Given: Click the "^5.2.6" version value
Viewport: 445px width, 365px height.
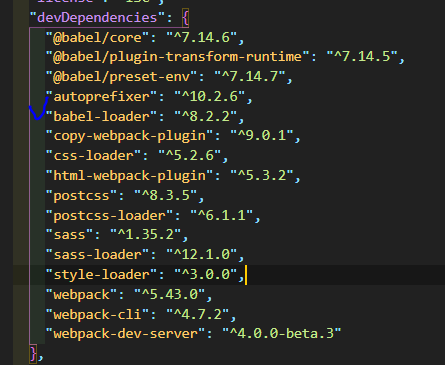Looking at the screenshot, I should click(x=190, y=156).
